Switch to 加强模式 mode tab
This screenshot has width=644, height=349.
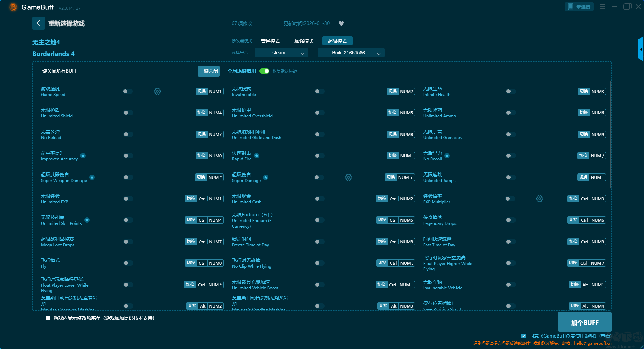304,41
